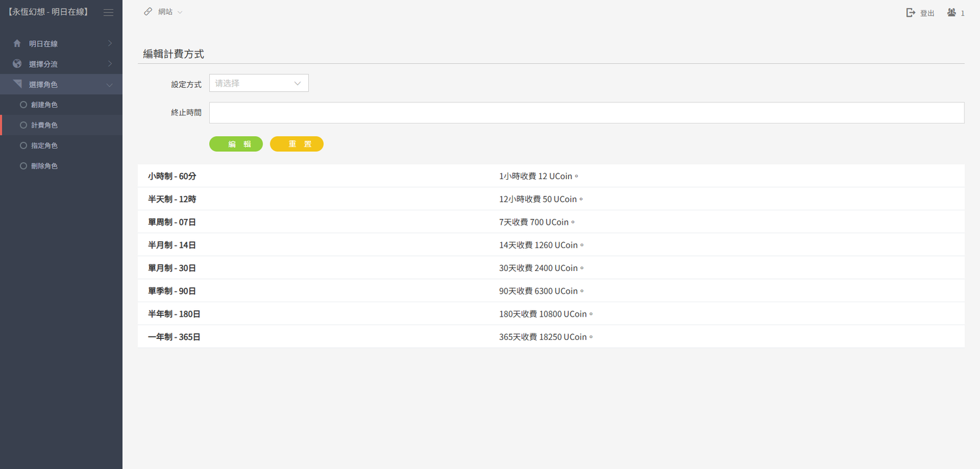Click the home icon beside 明日在線
Viewport: 980px width, 469px height.
click(x=18, y=44)
